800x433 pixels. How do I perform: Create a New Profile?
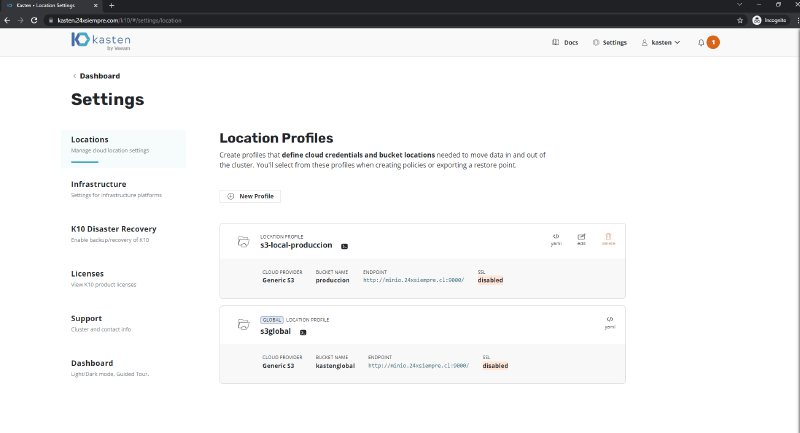point(250,196)
